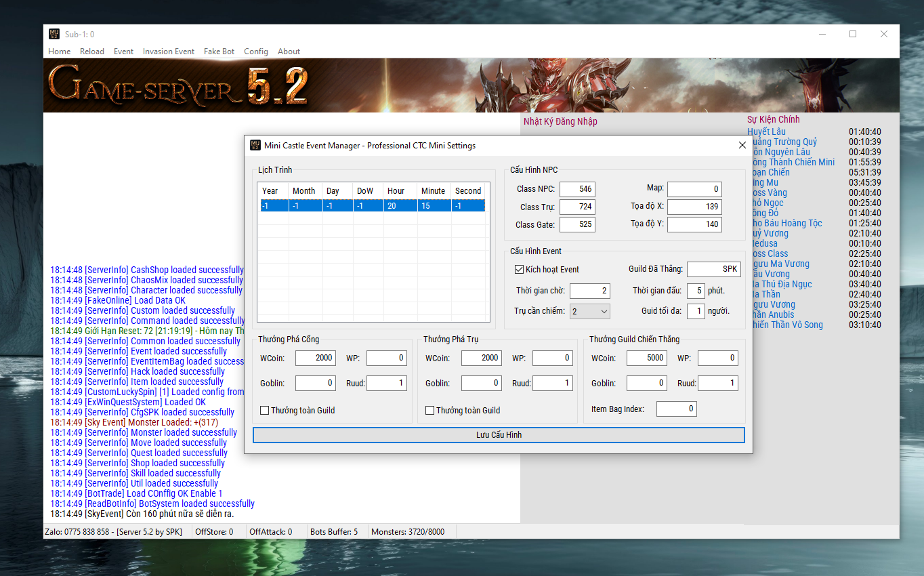Screen dimensions: 924x576
Task: Click the Game-server app icon in title bar
Action: (x=54, y=34)
